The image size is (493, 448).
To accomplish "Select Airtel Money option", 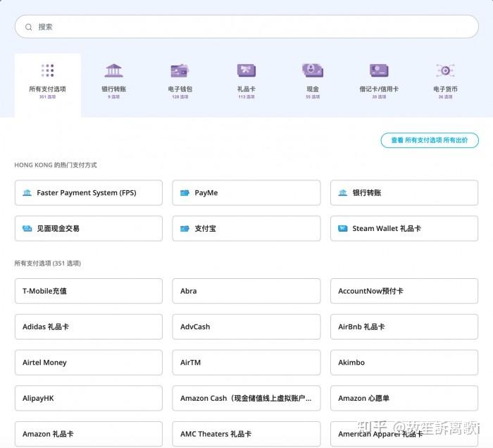I will pyautogui.click(x=89, y=363).
